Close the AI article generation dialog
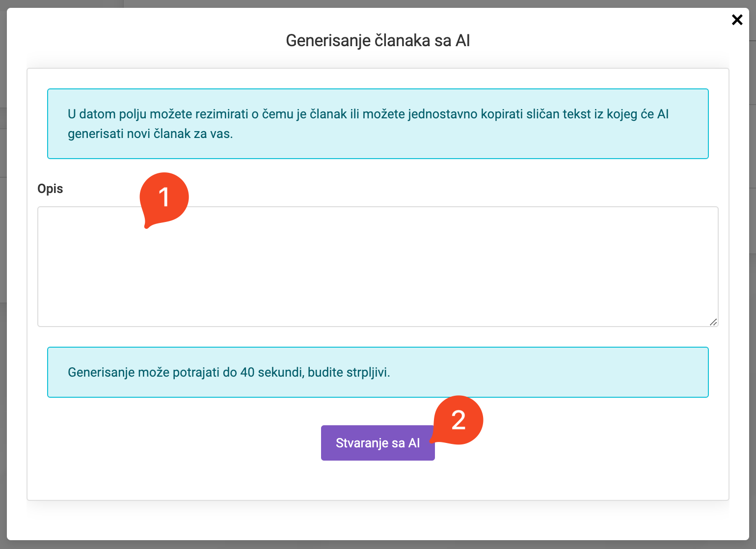The width and height of the screenshot is (756, 549). [x=737, y=20]
